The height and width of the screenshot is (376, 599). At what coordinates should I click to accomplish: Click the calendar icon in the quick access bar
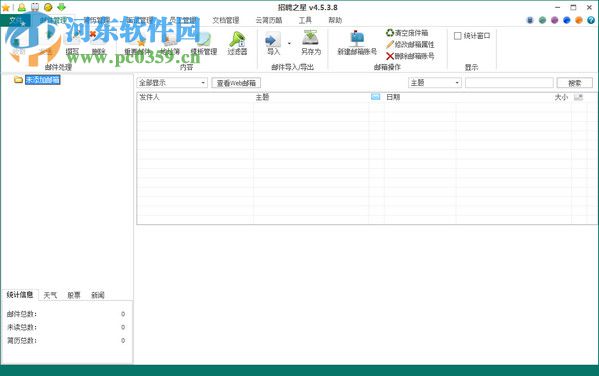(35, 7)
